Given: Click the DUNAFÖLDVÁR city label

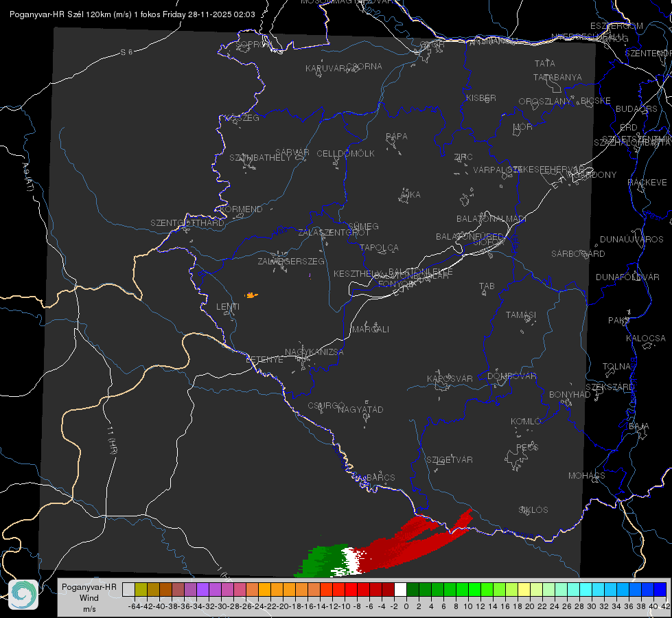Looking at the screenshot, I should (627, 277).
